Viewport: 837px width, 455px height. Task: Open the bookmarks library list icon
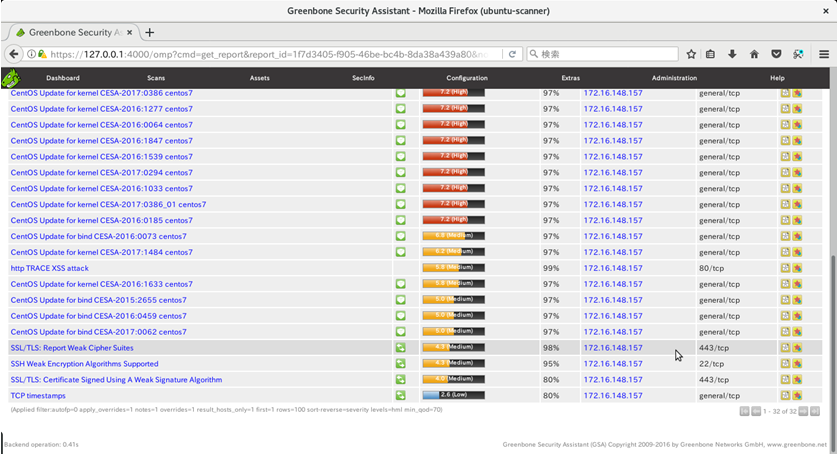(710, 54)
